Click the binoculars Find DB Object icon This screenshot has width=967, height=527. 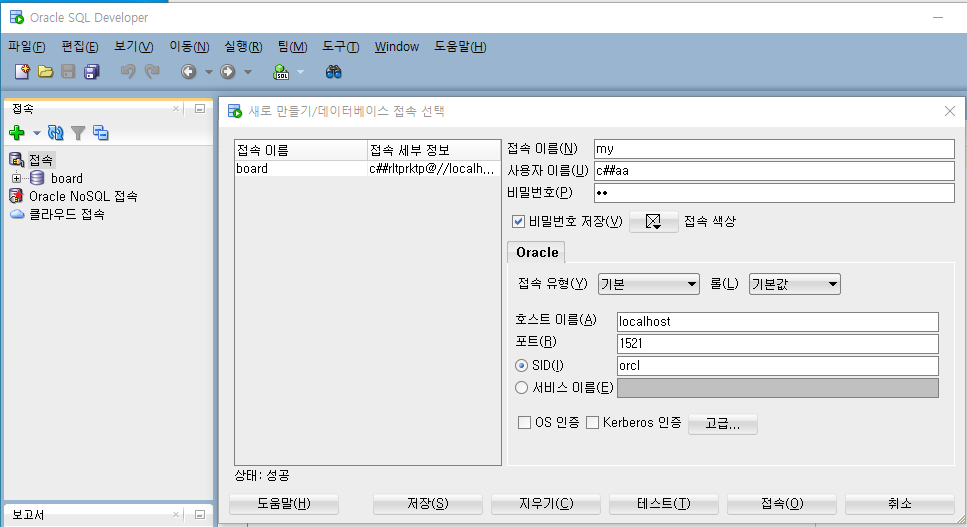(x=334, y=72)
